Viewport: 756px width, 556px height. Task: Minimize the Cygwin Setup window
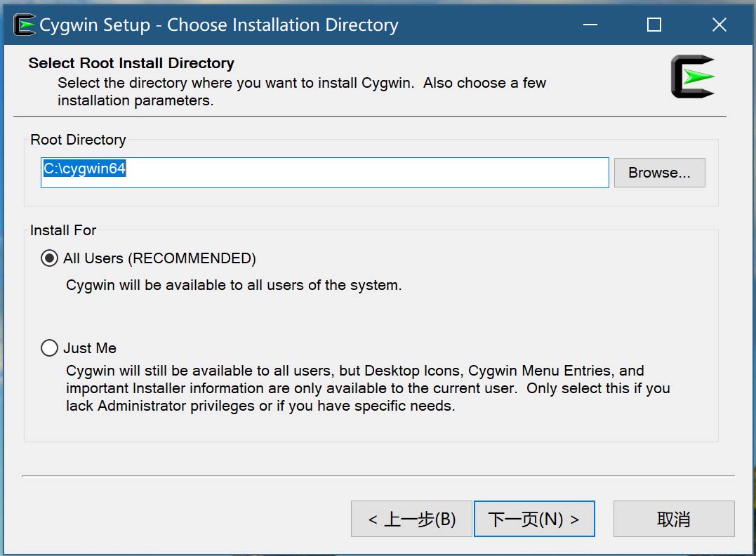pyautogui.click(x=590, y=25)
